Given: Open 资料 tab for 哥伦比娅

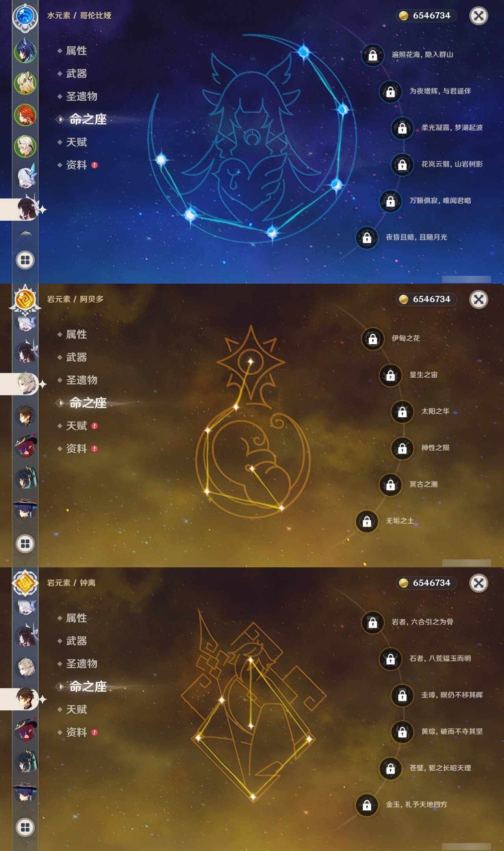Looking at the screenshot, I should pos(77,165).
